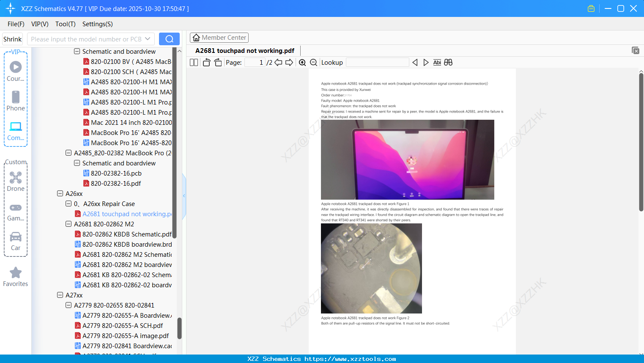Open the File(F) menu

coord(16,24)
